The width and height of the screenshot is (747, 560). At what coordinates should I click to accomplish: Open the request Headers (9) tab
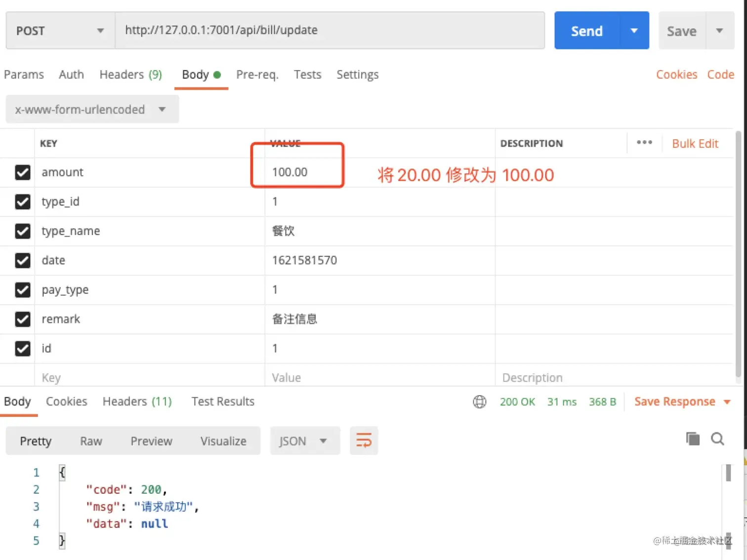coord(131,75)
